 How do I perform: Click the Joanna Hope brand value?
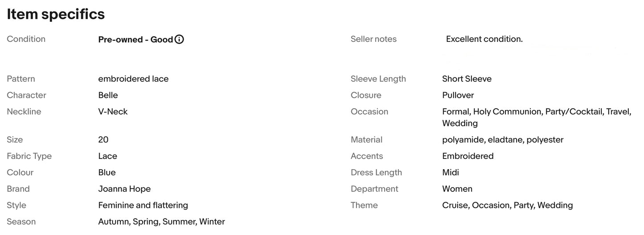[124, 189]
